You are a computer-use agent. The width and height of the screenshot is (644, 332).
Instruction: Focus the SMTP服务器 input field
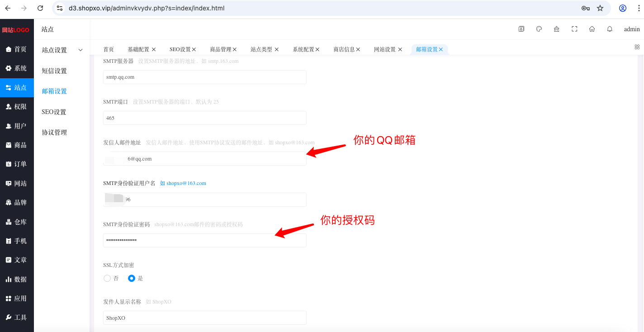pos(205,77)
